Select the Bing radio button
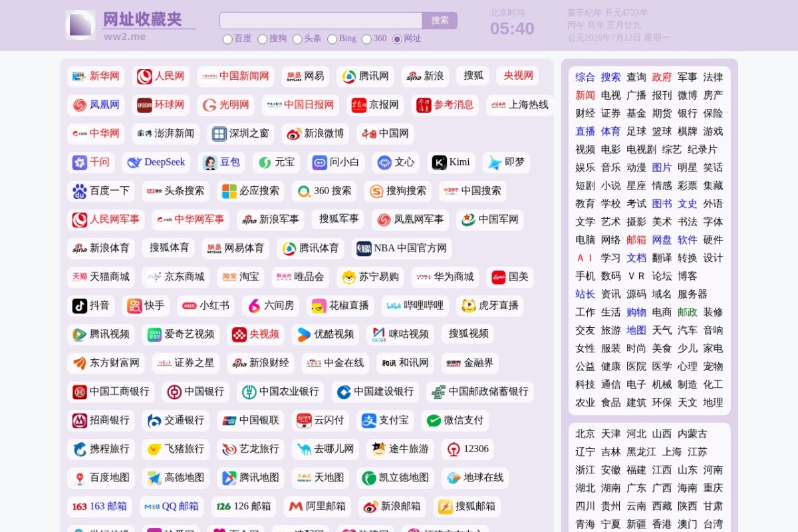798x532 pixels. [x=332, y=39]
